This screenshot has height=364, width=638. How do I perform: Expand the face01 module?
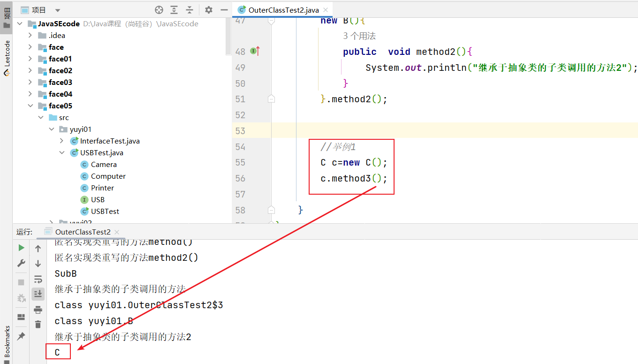click(x=30, y=59)
